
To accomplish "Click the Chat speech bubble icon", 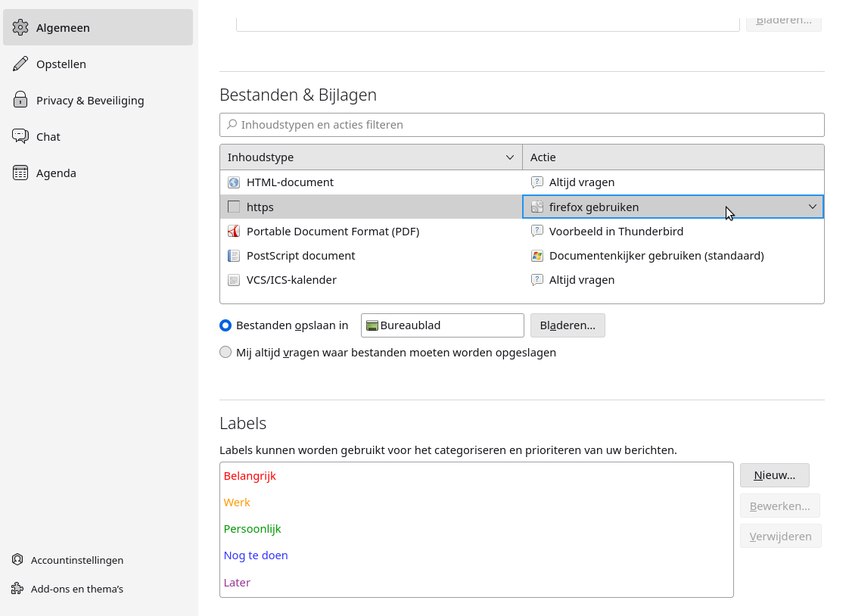I will (x=20, y=136).
